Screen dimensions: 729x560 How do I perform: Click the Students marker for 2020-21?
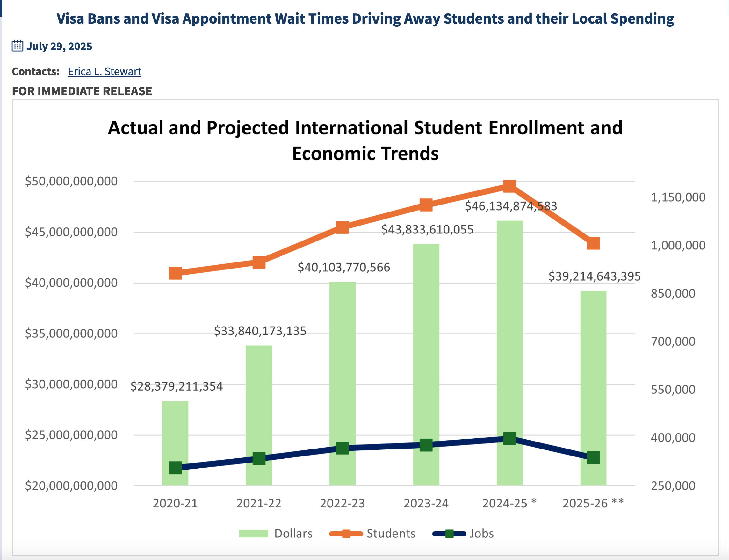(x=175, y=273)
